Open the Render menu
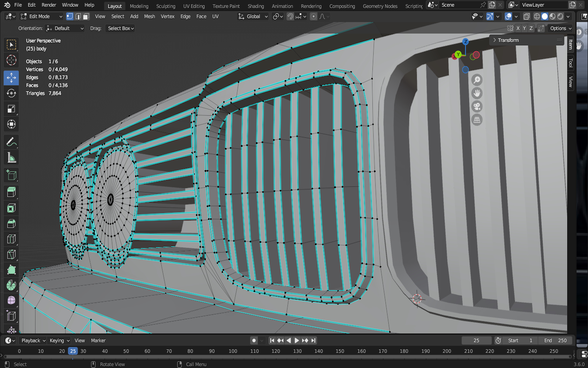Image resolution: width=588 pixels, height=368 pixels. 49,5
